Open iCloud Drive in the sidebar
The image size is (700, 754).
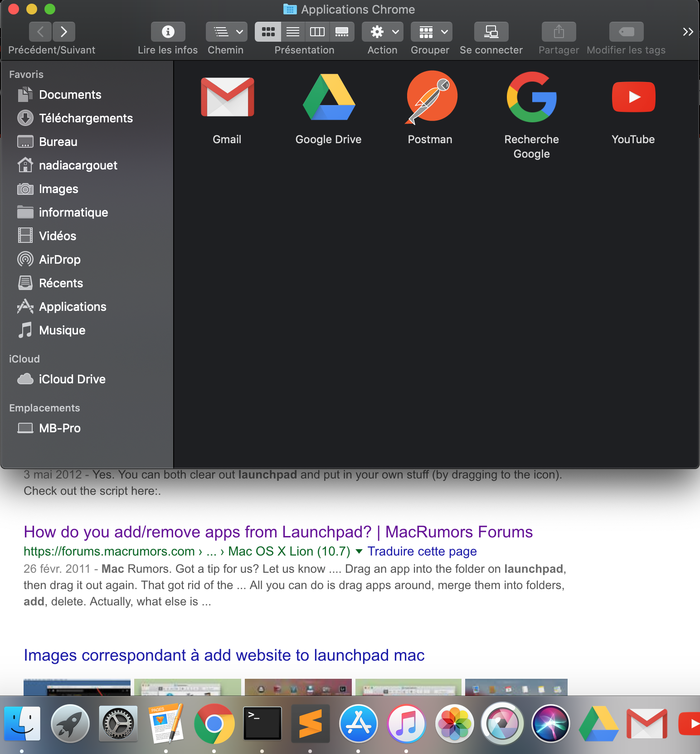[x=87, y=379]
